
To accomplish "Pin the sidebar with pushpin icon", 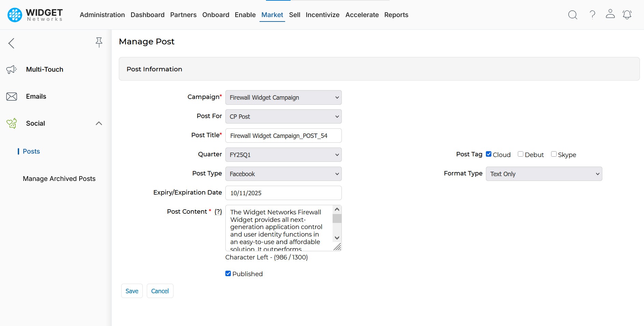I will (99, 42).
